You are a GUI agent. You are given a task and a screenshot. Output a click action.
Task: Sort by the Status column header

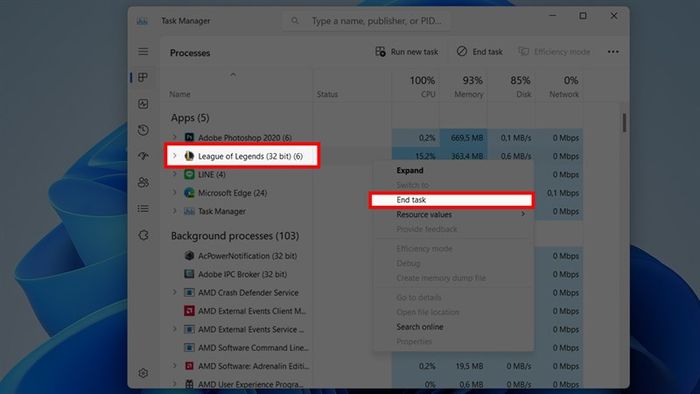point(327,94)
